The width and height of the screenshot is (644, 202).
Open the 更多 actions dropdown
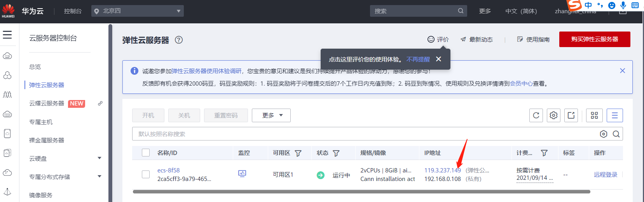click(x=271, y=116)
